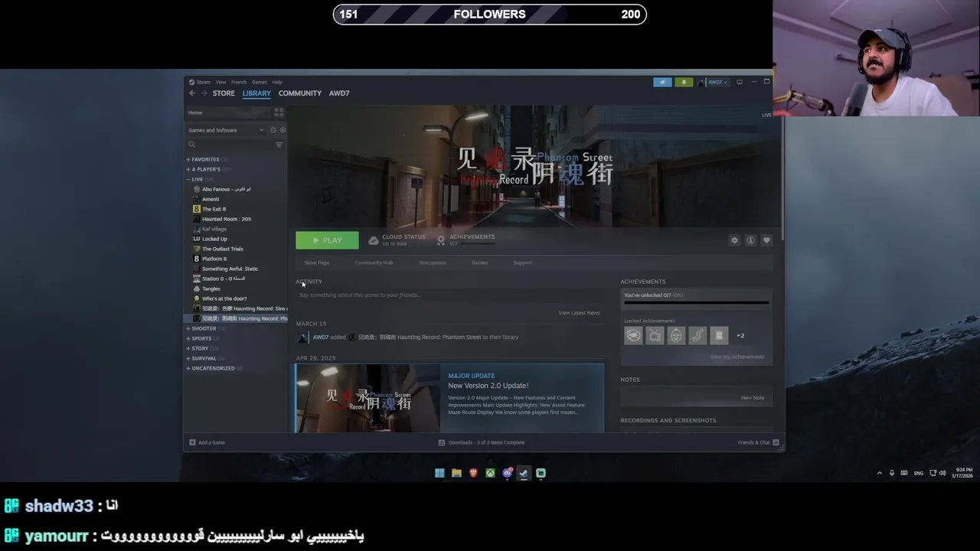This screenshot has width=980, height=551.
Task: Open the Guides link
Action: pos(479,262)
